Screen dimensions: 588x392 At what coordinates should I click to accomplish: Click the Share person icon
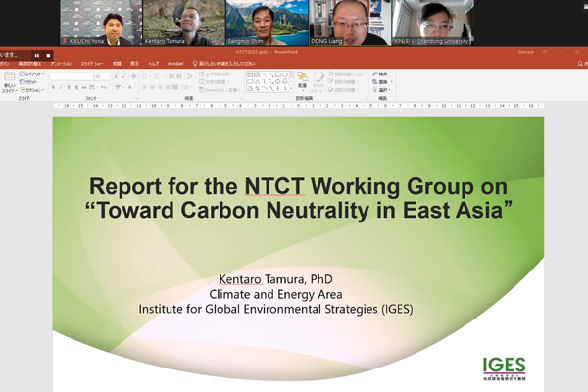pos(580,64)
